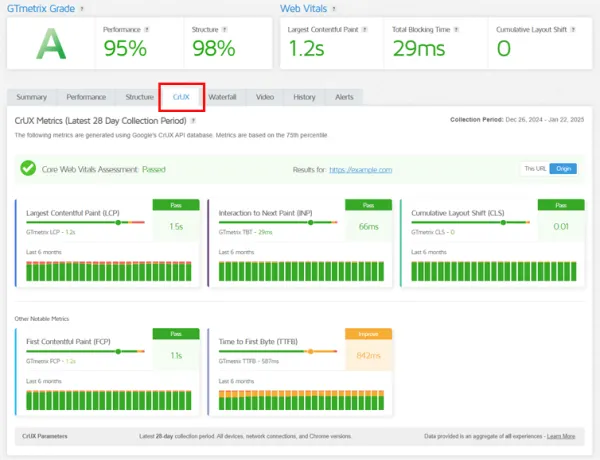Click the Collection Period date range
The width and height of the screenshot is (600, 460).
[x=545, y=120]
